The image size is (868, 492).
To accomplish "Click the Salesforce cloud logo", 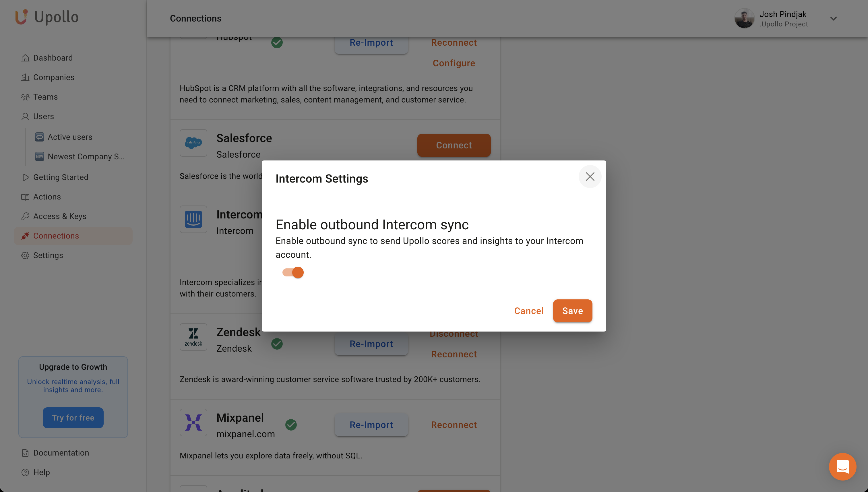I will 193,143.
